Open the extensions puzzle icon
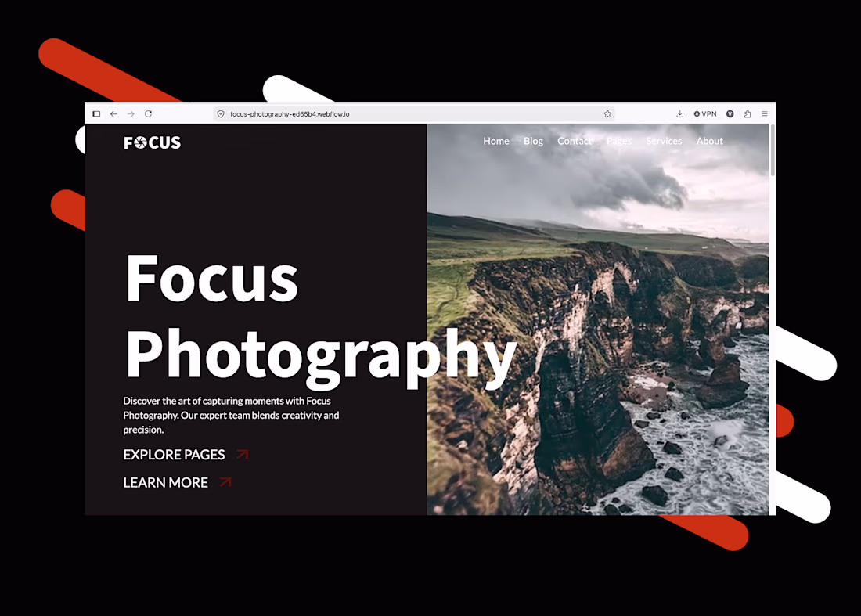 (x=748, y=114)
